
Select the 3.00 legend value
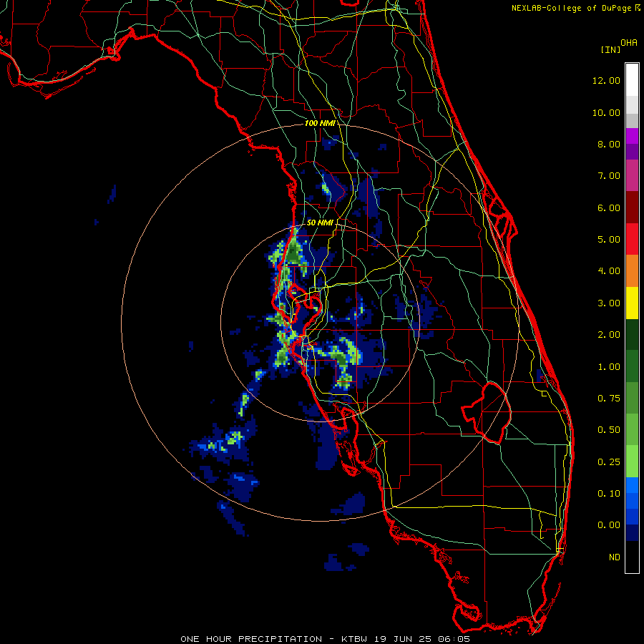tap(609, 303)
